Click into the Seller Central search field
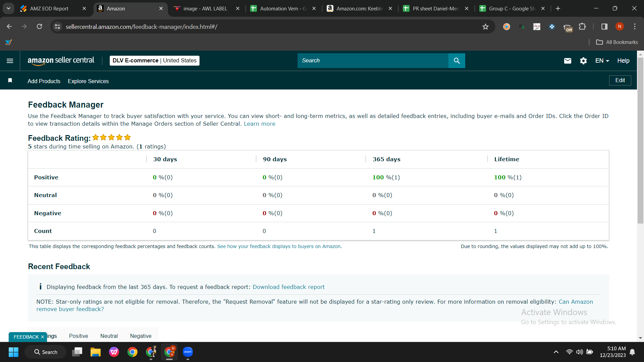Screen dimensions: 644x362 click(x=373, y=61)
